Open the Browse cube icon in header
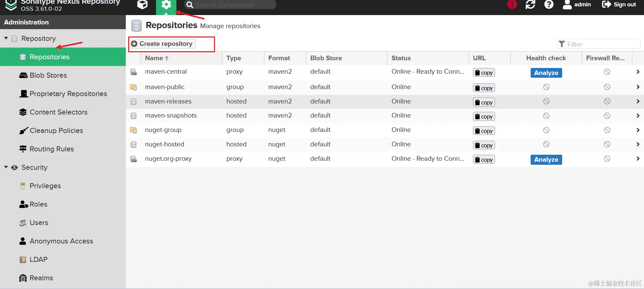The width and height of the screenshot is (644, 289). coord(142,5)
